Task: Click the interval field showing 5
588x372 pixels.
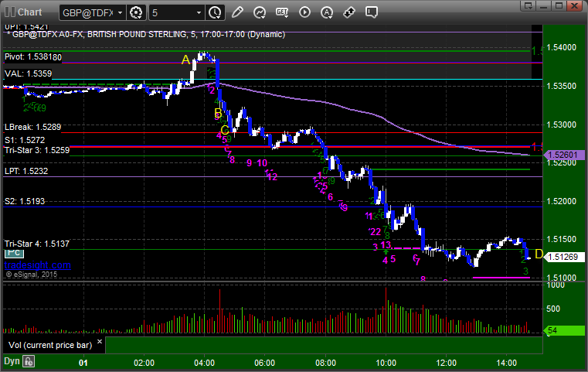Action: tap(172, 13)
